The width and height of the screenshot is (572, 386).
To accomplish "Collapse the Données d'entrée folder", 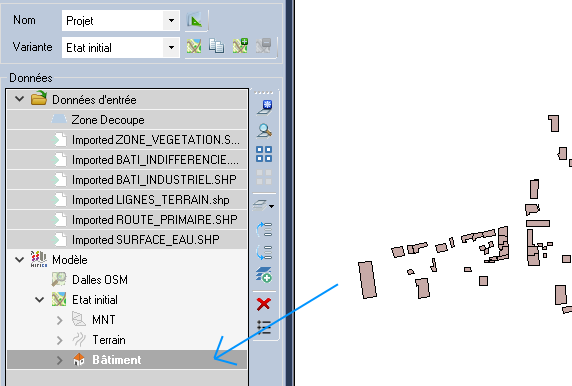I will (x=19, y=99).
